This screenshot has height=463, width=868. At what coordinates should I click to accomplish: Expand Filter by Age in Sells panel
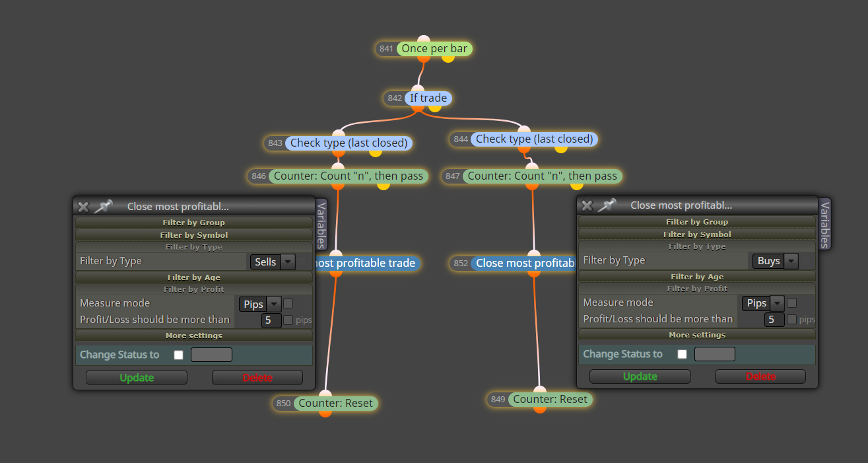194,277
